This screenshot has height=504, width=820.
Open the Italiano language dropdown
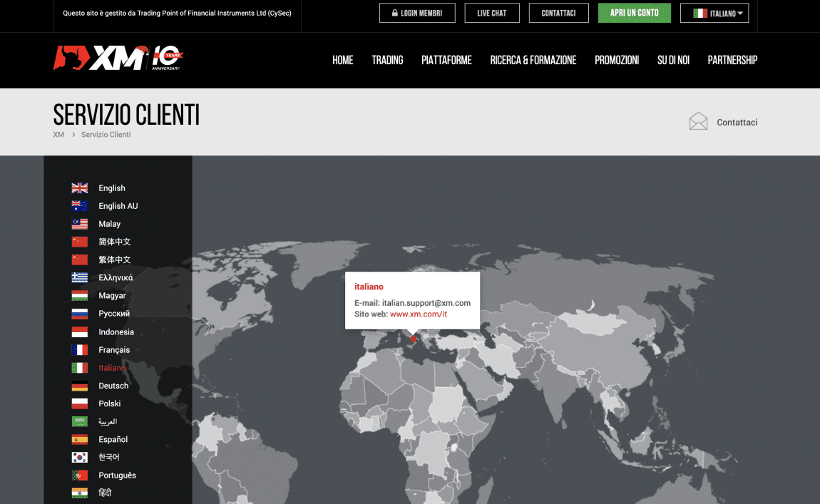point(714,13)
